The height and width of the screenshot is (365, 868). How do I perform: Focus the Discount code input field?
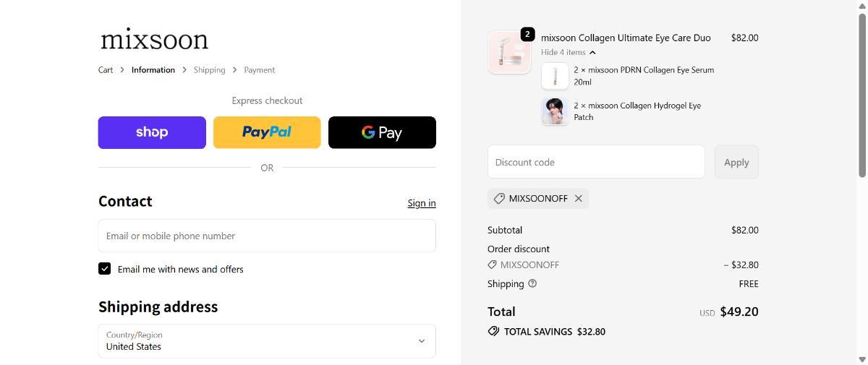tap(596, 162)
